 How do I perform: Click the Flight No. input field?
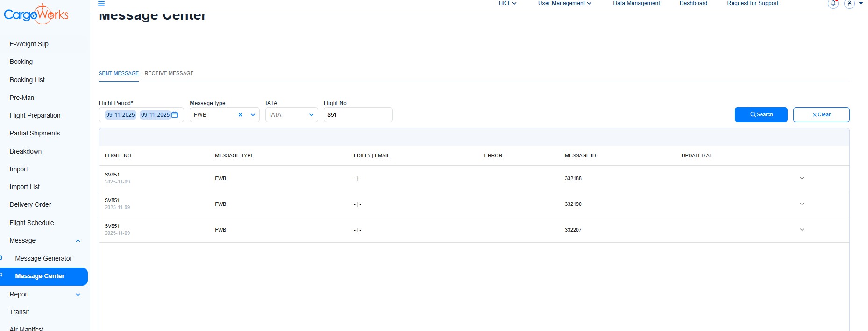pos(358,115)
